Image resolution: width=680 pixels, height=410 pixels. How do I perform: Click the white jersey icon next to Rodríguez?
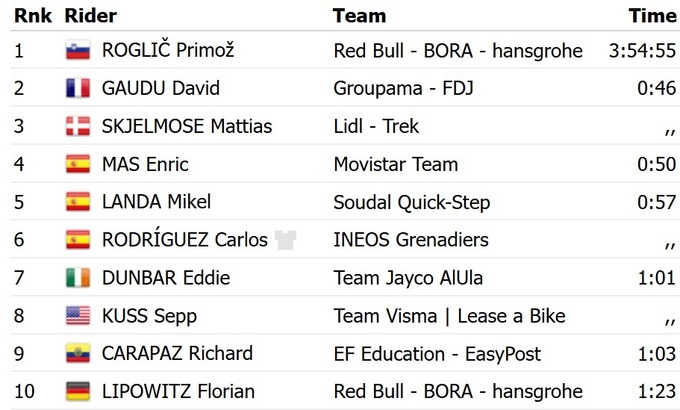(x=286, y=240)
